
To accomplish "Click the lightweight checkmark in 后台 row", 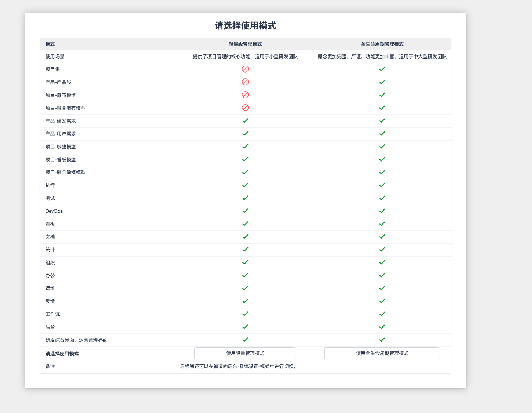I will (245, 327).
